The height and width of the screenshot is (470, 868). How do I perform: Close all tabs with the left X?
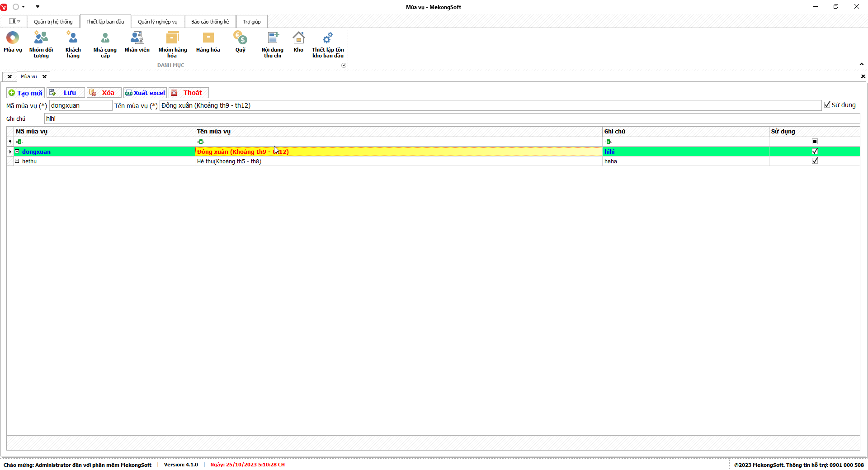pyautogui.click(x=9, y=76)
